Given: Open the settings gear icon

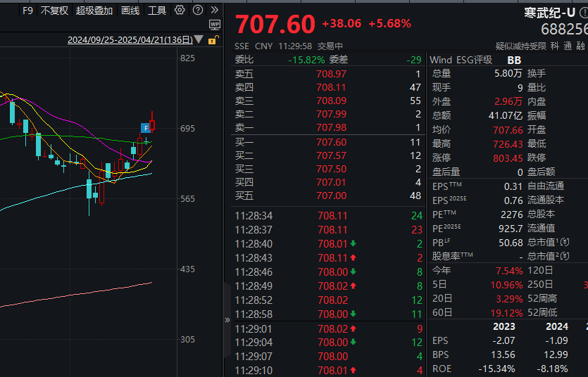Looking at the screenshot, I should (180, 11).
